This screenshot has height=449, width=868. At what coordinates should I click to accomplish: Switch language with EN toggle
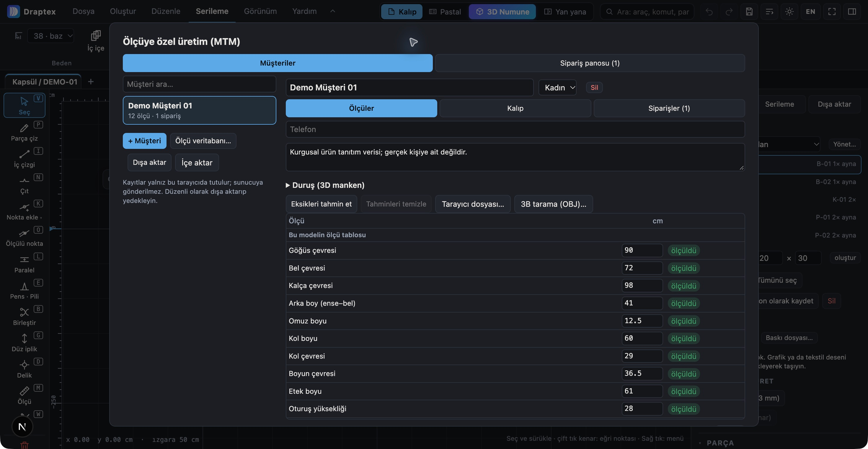[810, 12]
